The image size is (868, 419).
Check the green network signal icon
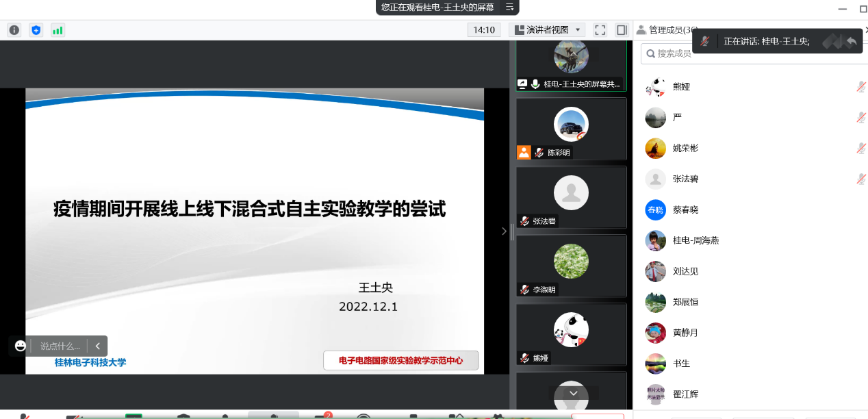58,30
